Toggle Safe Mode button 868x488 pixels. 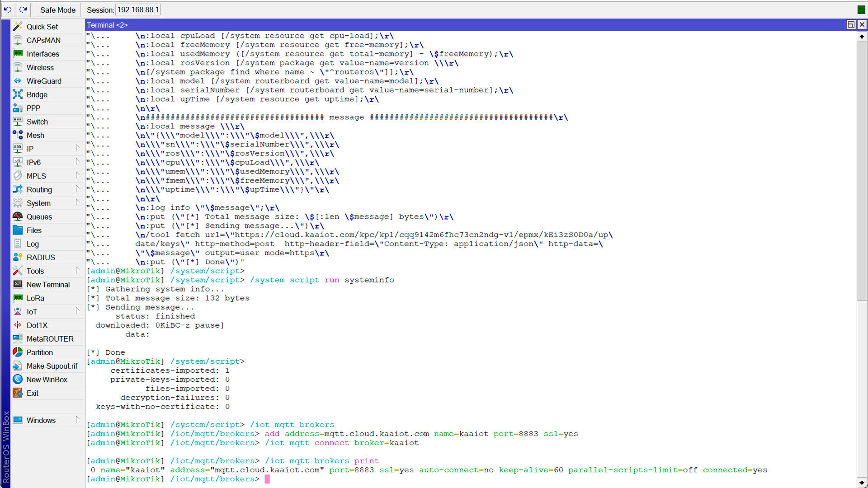tap(57, 9)
